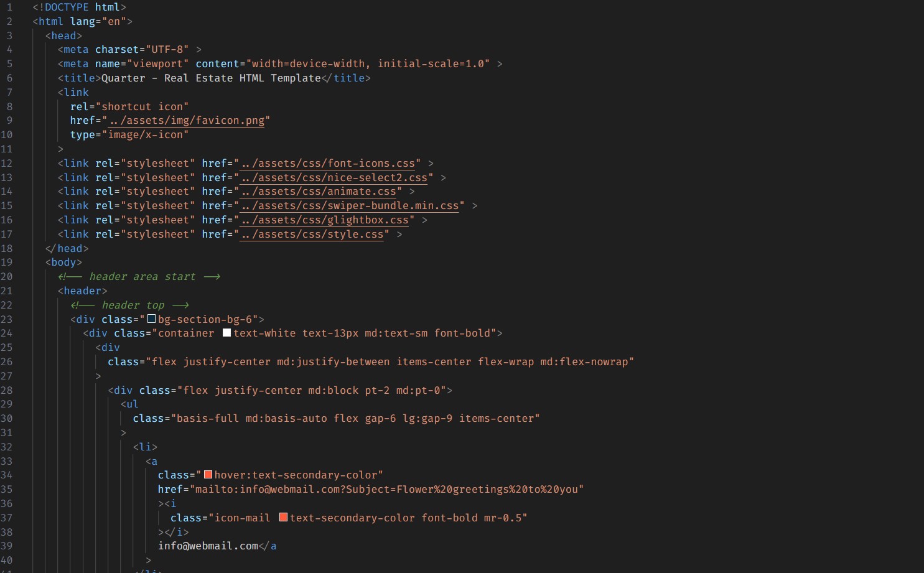Click the opening body tag
The image size is (924, 573).
[63, 263]
